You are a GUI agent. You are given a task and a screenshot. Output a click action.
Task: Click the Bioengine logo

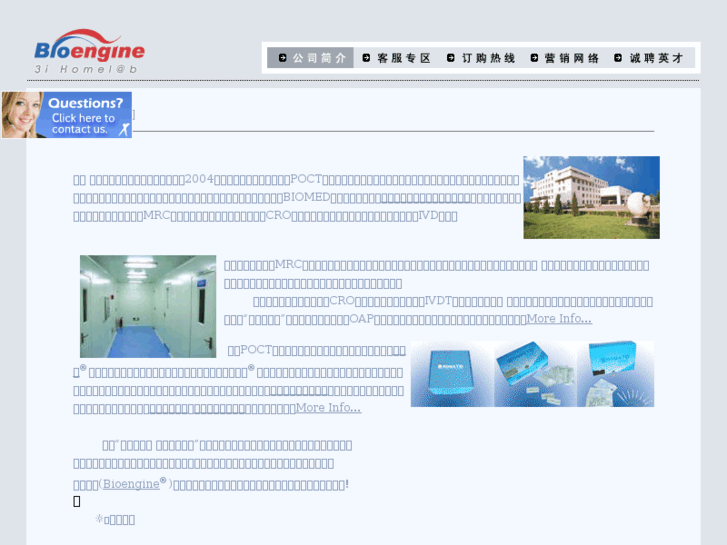pyautogui.click(x=89, y=45)
